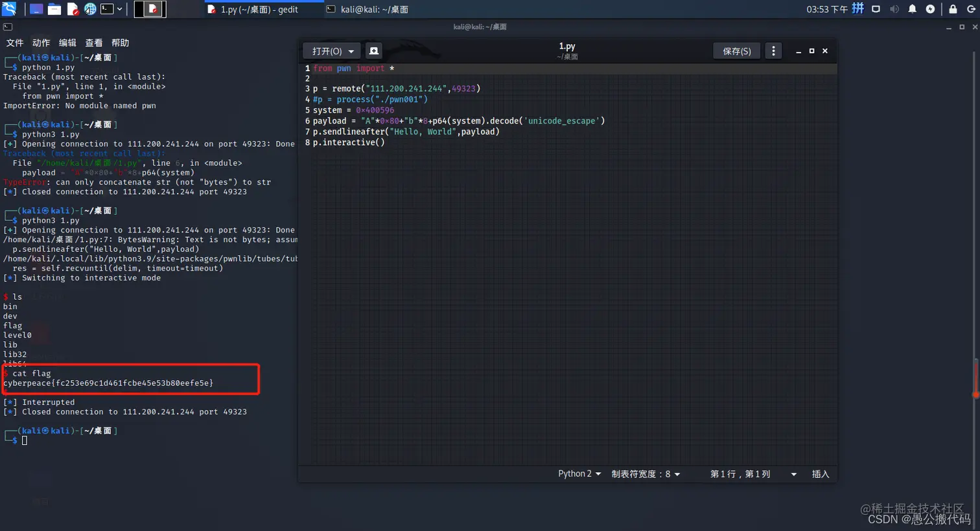Launch the text editor from panel
The width and height of the screenshot is (980, 531).
73,9
